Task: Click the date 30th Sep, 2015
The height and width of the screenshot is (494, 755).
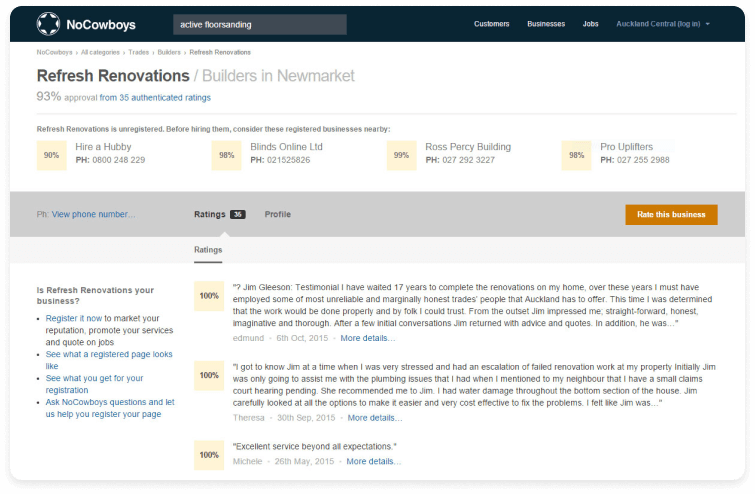Action: [306, 418]
